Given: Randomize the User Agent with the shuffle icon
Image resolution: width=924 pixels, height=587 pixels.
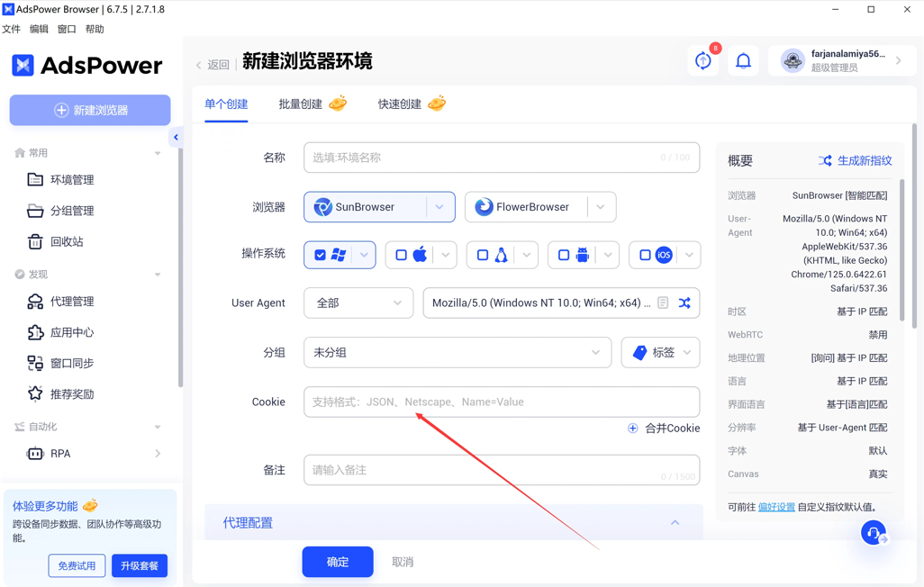Looking at the screenshot, I should click(x=684, y=303).
